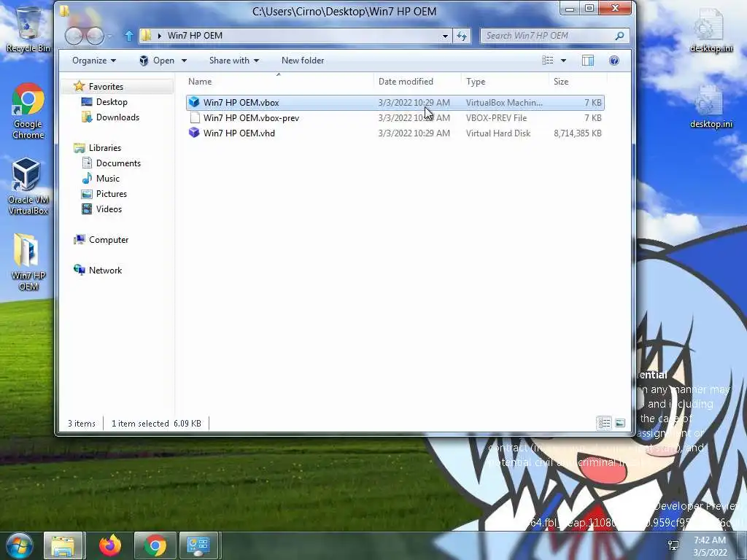Sort by the Date modified column header
The width and height of the screenshot is (747, 560).
tap(417, 82)
